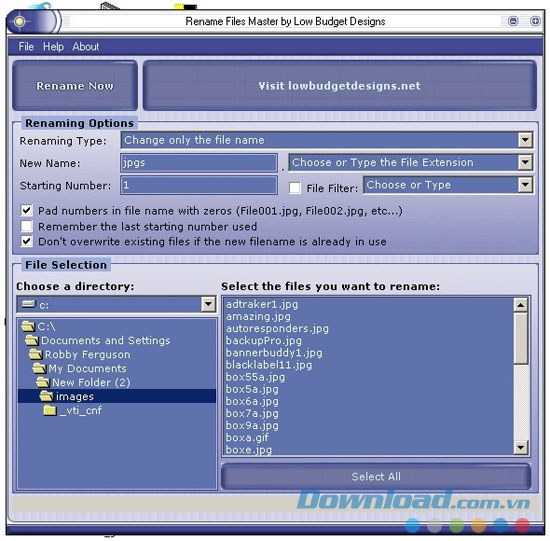
Task: Click the drive icon in directory combo
Action: click(29, 304)
